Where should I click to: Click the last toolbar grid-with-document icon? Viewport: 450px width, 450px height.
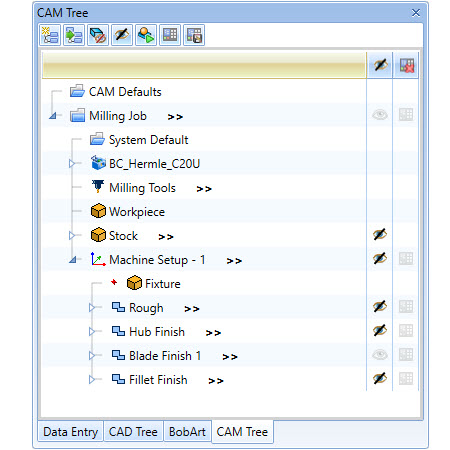pos(194,35)
